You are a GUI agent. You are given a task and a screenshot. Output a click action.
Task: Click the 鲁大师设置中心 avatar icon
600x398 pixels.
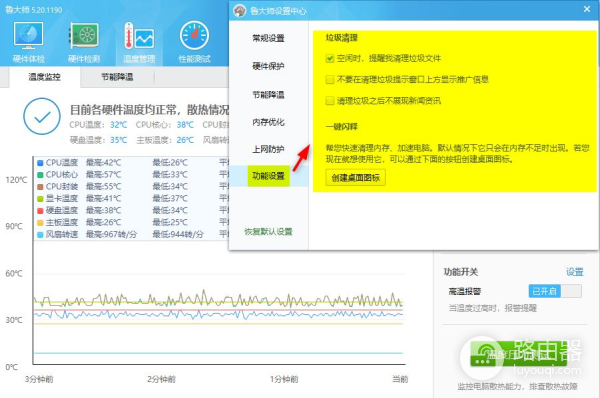pyautogui.click(x=240, y=11)
